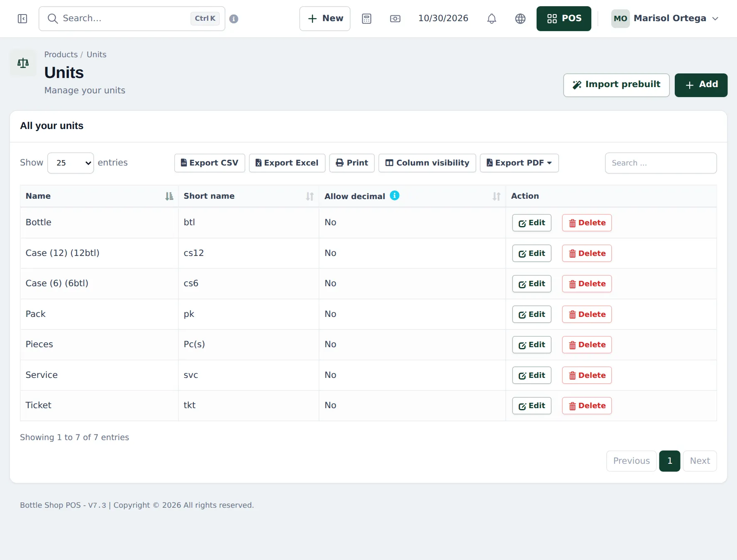Delete the Bottle unit

587,223
